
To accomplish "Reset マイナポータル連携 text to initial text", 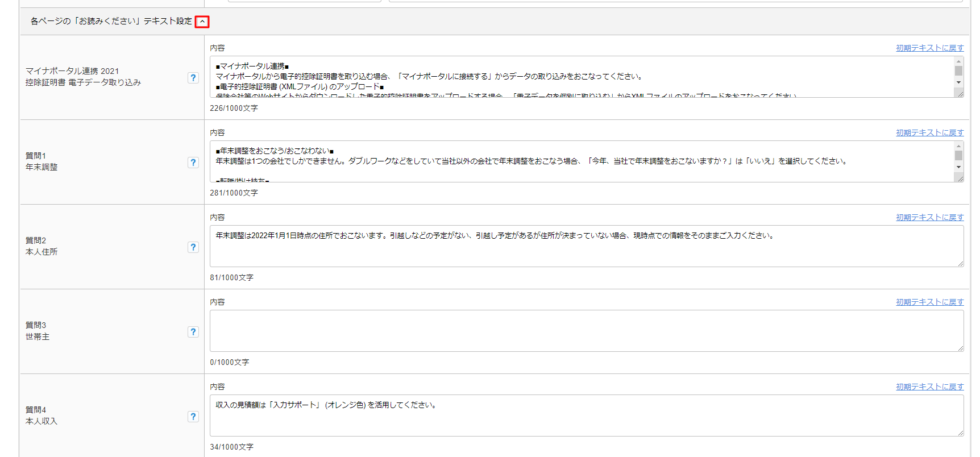I will pos(929,48).
